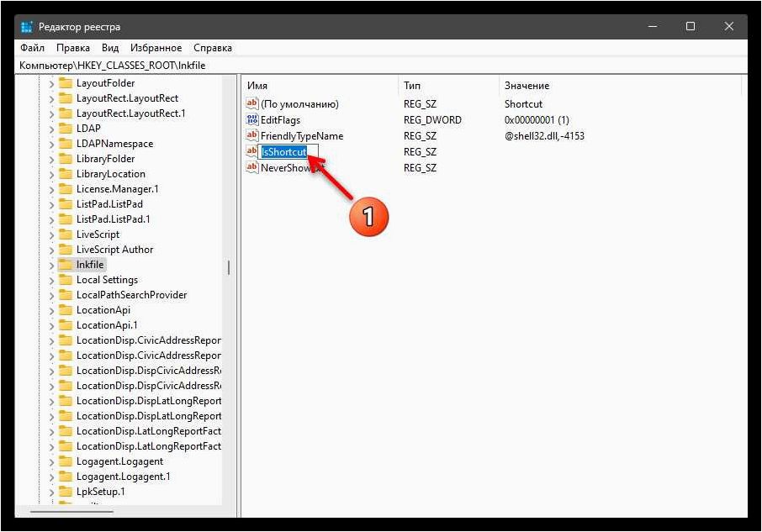Select the LiveScript key
Viewport: 762px width, 532px height.
[98, 234]
